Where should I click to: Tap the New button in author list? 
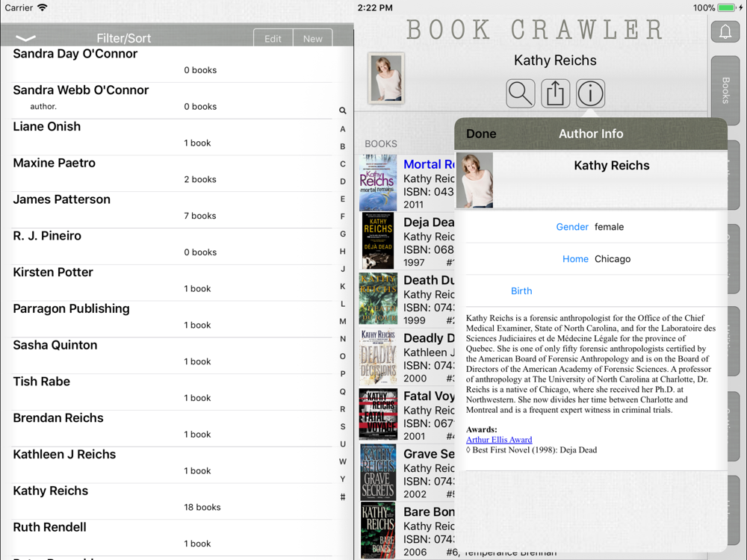(x=312, y=39)
